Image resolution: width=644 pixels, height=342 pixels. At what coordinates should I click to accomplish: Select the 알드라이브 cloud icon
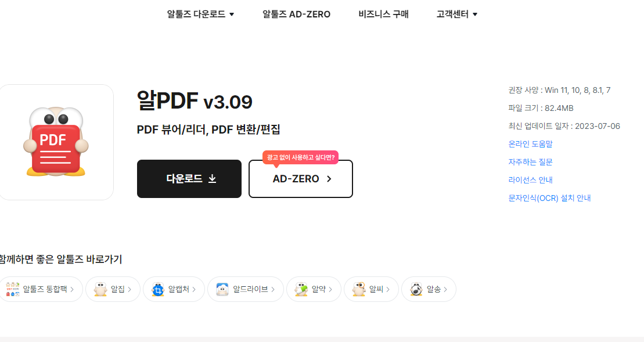pyautogui.click(x=221, y=289)
